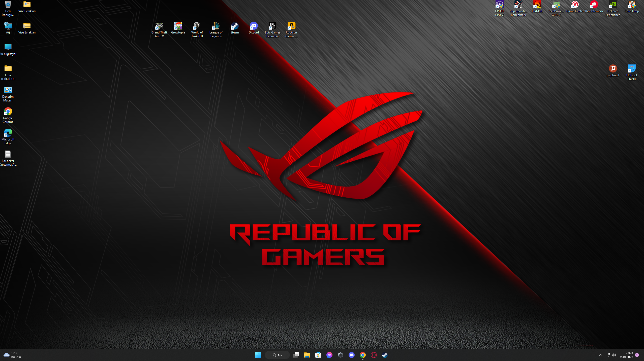Select the Steam desktop shortcut
The height and width of the screenshot is (361, 644).
235,28
